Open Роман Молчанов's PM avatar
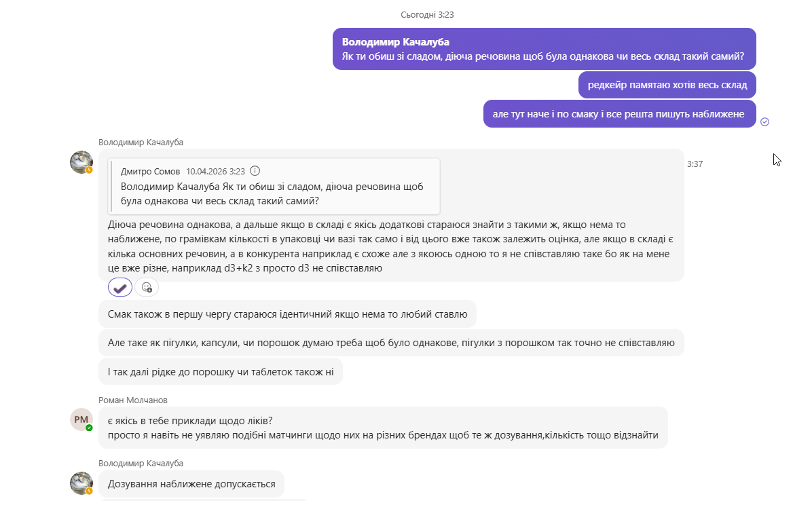Image resolution: width=812 pixels, height=507 pixels. coord(81,419)
